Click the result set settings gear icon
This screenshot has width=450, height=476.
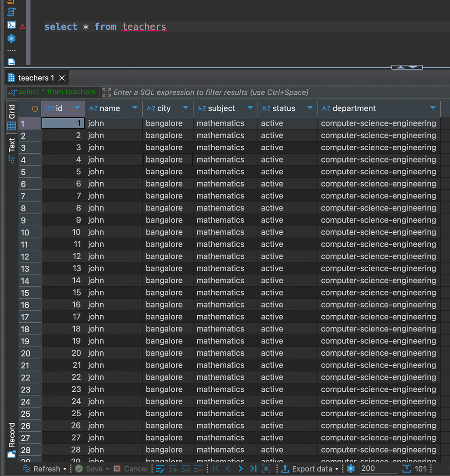coord(351,469)
